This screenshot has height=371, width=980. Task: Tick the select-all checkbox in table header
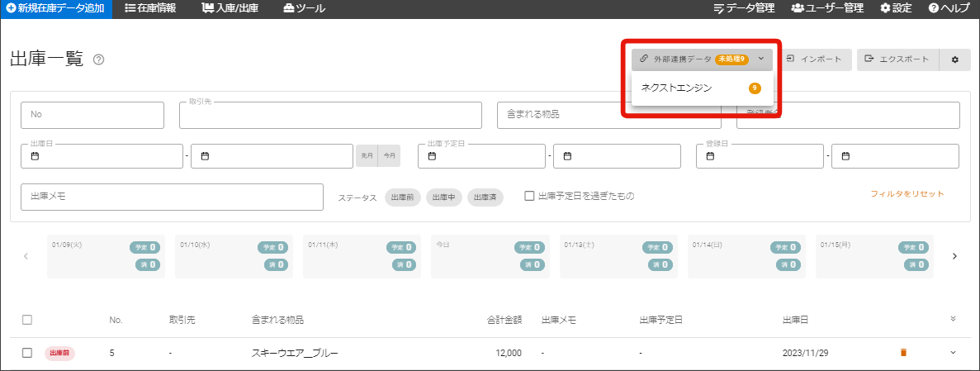coord(27,320)
